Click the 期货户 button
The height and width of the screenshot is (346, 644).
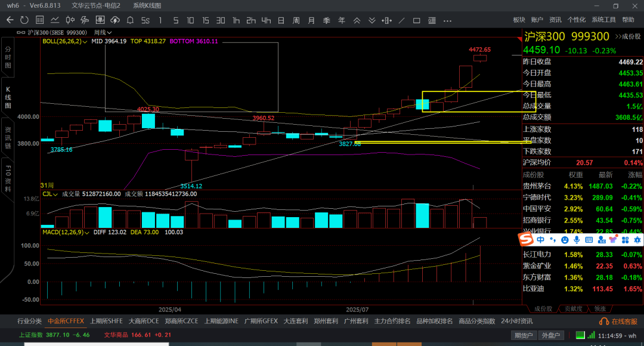[524, 335]
